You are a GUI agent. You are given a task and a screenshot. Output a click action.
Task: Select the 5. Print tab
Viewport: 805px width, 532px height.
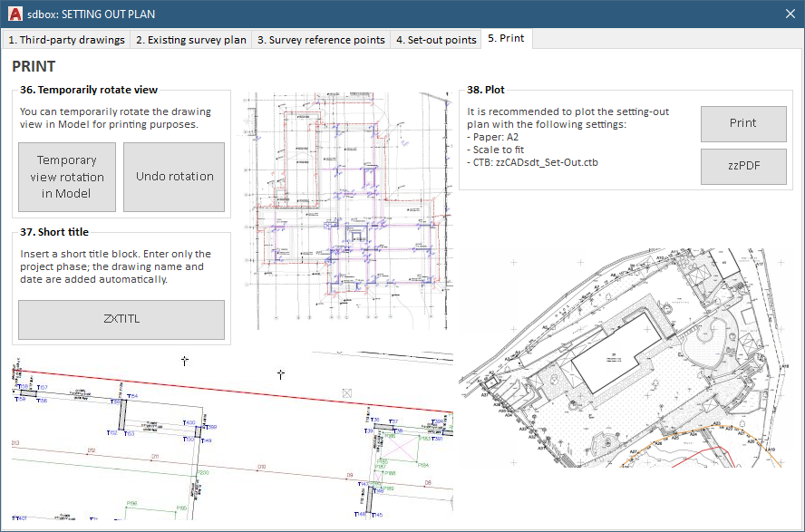pyautogui.click(x=506, y=38)
